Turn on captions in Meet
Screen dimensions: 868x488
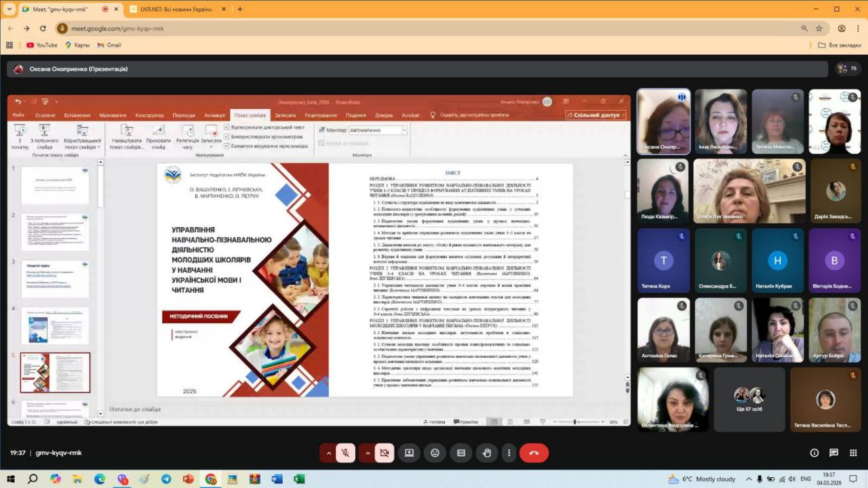tap(461, 453)
